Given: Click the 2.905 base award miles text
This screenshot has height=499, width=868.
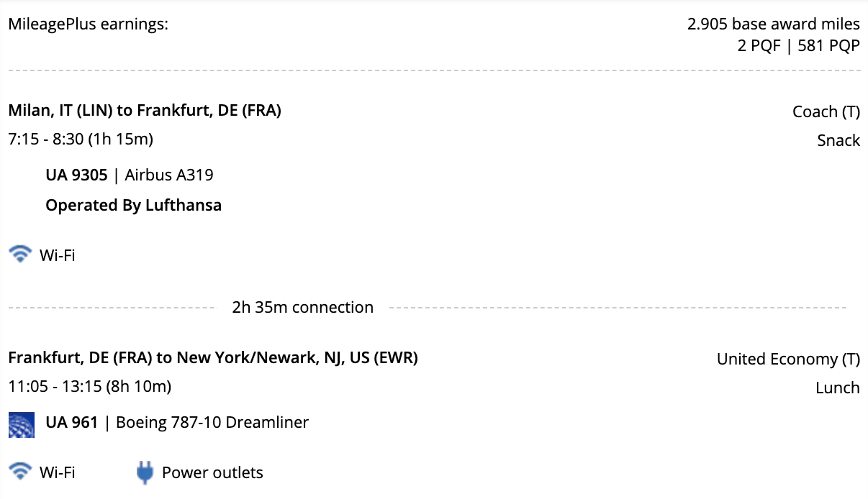Looking at the screenshot, I should coord(774,24).
